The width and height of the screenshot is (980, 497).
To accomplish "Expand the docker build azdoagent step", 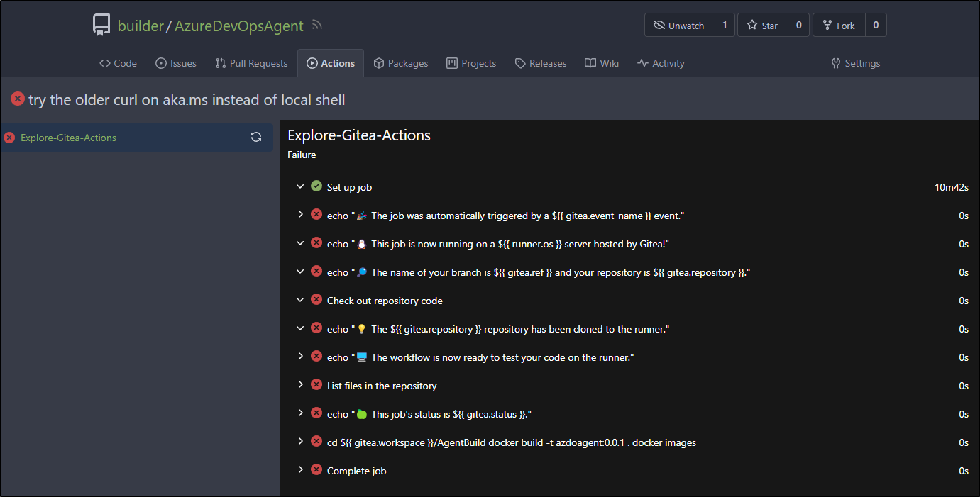I will pyautogui.click(x=300, y=442).
